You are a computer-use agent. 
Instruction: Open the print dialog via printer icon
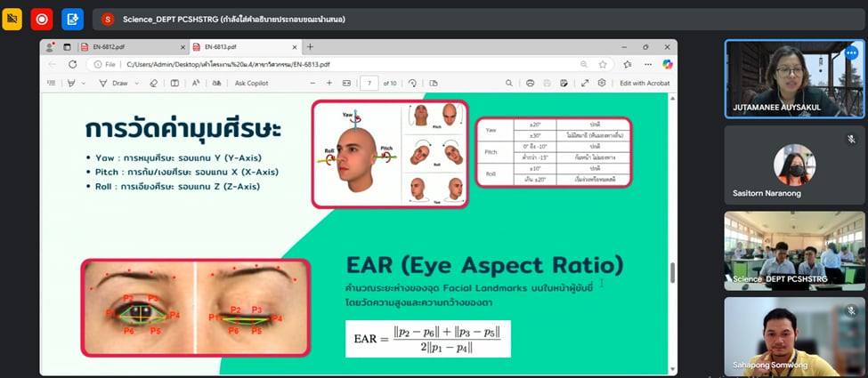[x=530, y=83]
